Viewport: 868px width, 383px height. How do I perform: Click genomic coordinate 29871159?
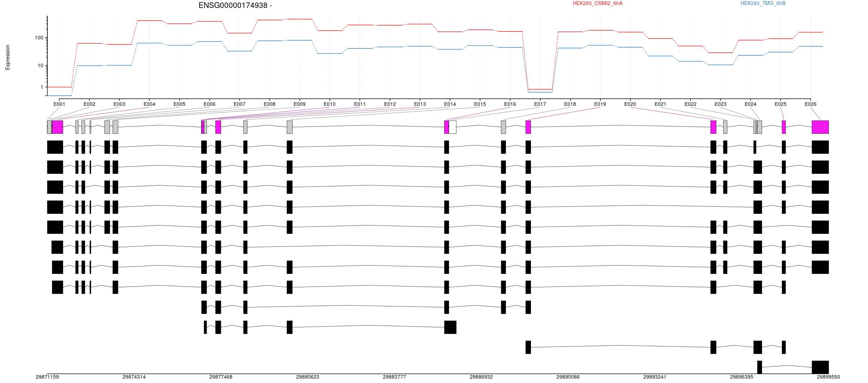pyautogui.click(x=47, y=377)
